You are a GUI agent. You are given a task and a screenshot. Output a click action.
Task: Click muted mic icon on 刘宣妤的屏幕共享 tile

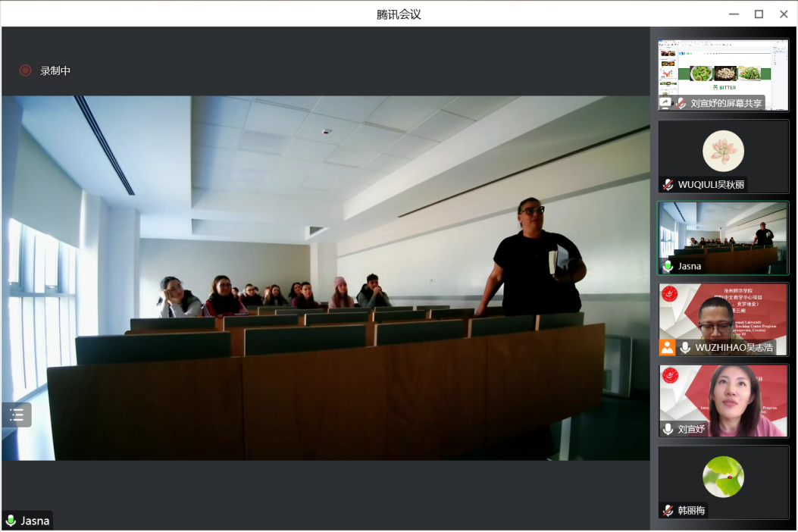click(x=681, y=103)
